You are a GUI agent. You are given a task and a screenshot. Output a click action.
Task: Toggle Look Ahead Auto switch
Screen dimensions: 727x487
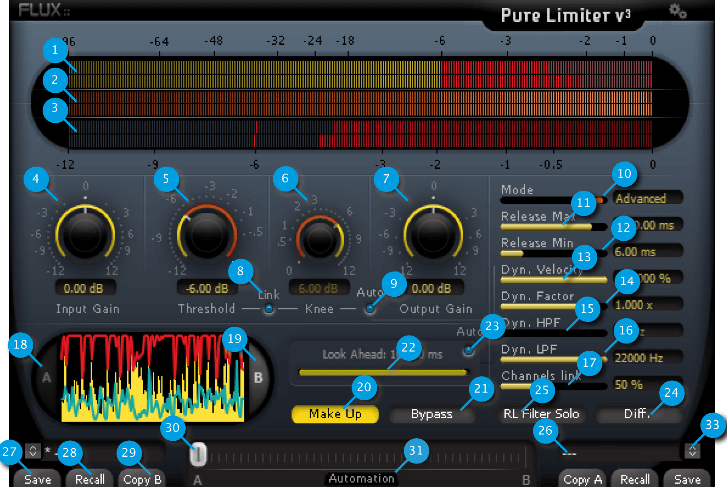pyautogui.click(x=468, y=352)
